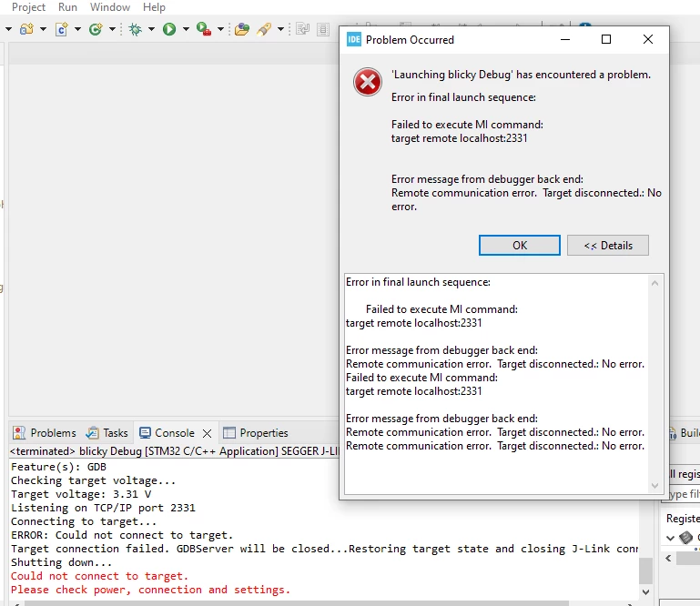
Task: Click the 'Connecting to target...' console line
Action: 84,521
